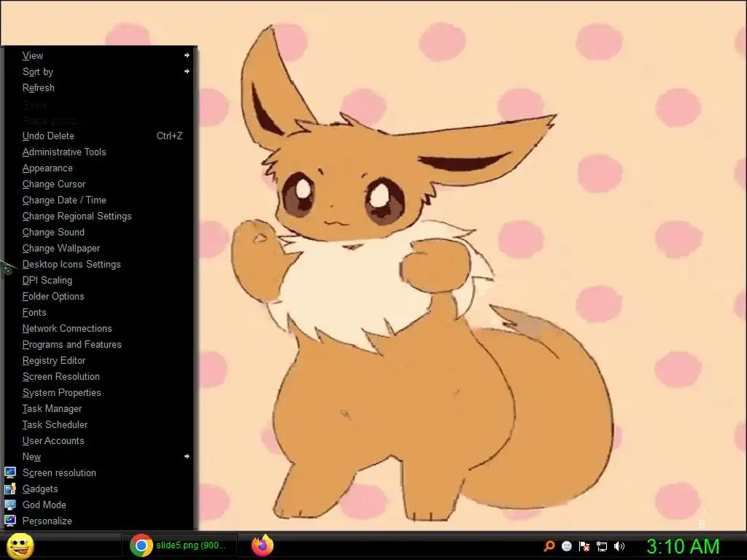Choose Folder Options
This screenshot has height=560, width=747.
pyautogui.click(x=99, y=296)
